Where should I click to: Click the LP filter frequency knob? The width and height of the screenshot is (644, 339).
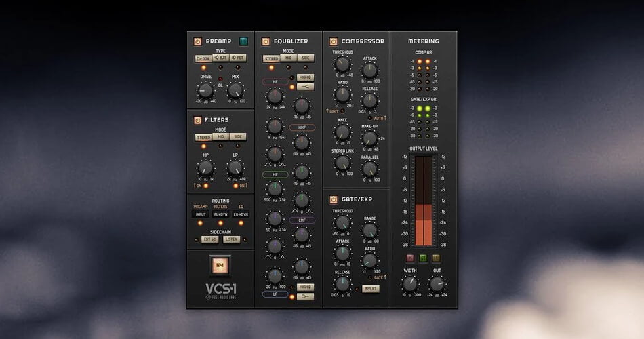[x=235, y=168]
